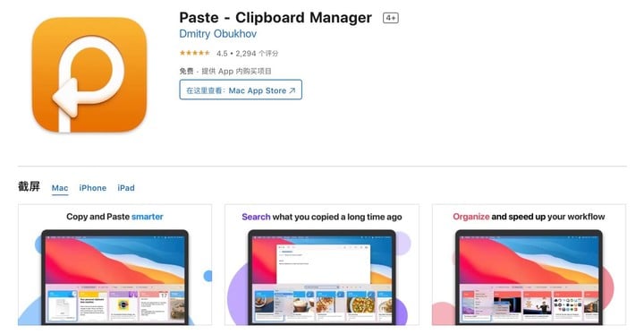Click the 2,294 个评分 ratings count
Image resolution: width=644 pixels, height=334 pixels.
click(257, 54)
